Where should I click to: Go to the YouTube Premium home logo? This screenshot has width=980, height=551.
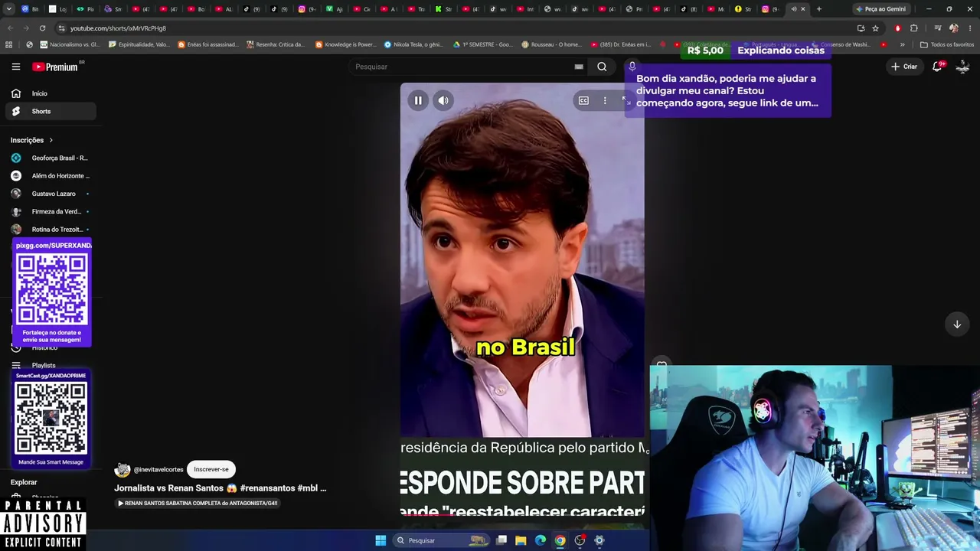pyautogui.click(x=55, y=67)
